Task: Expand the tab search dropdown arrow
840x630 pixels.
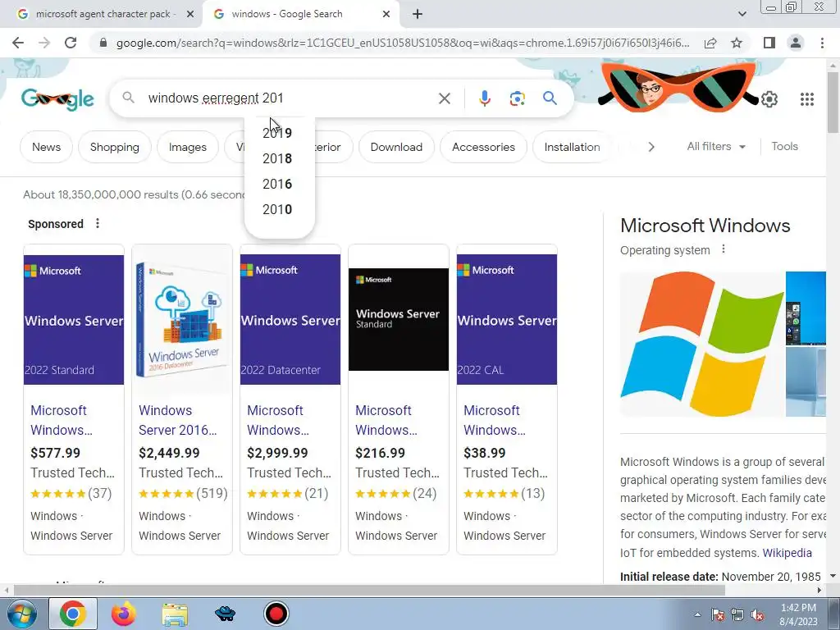Action: click(x=742, y=14)
